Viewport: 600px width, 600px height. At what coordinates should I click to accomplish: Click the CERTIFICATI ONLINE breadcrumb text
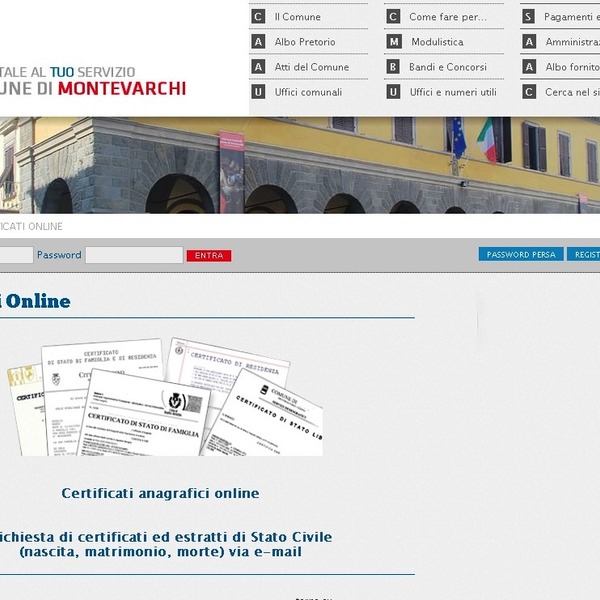coord(31,227)
